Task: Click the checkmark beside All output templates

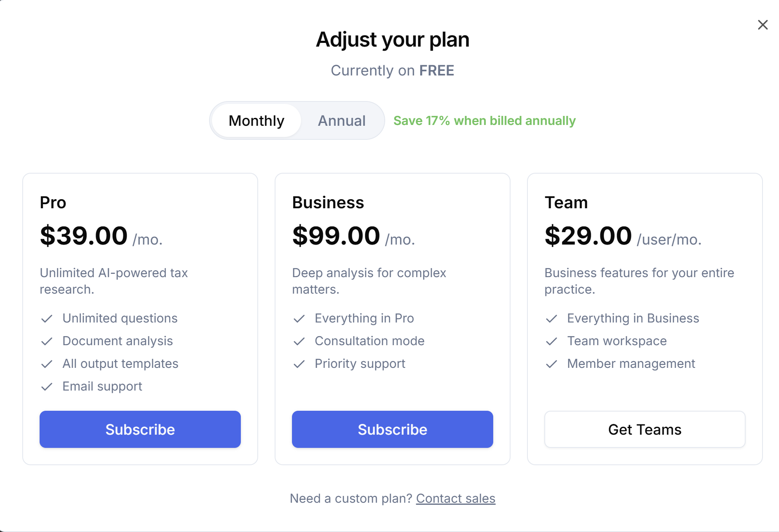Action: coord(47,364)
